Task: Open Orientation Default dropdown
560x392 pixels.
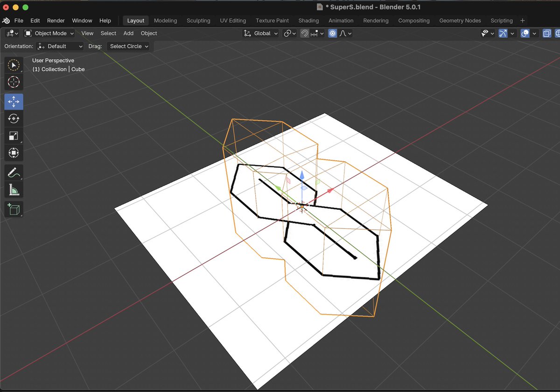Action: pyautogui.click(x=60, y=46)
